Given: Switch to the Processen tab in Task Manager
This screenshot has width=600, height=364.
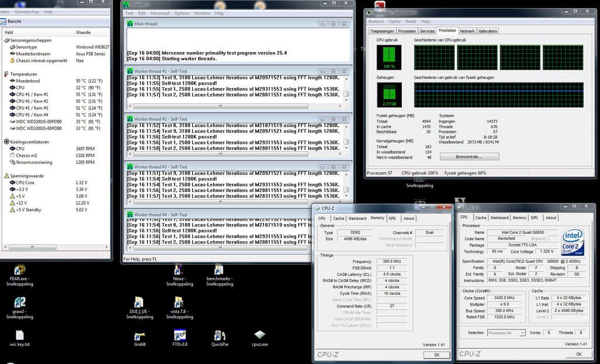Looking at the screenshot, I should click(x=407, y=31).
